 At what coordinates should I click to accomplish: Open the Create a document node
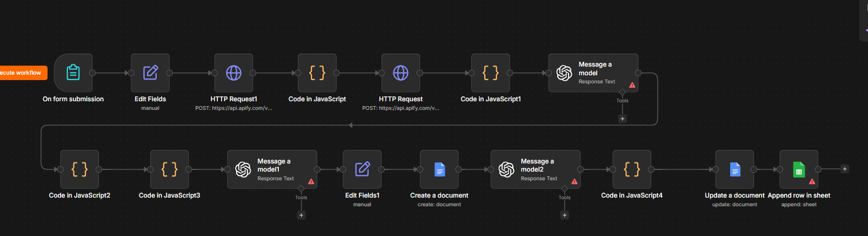point(439,169)
